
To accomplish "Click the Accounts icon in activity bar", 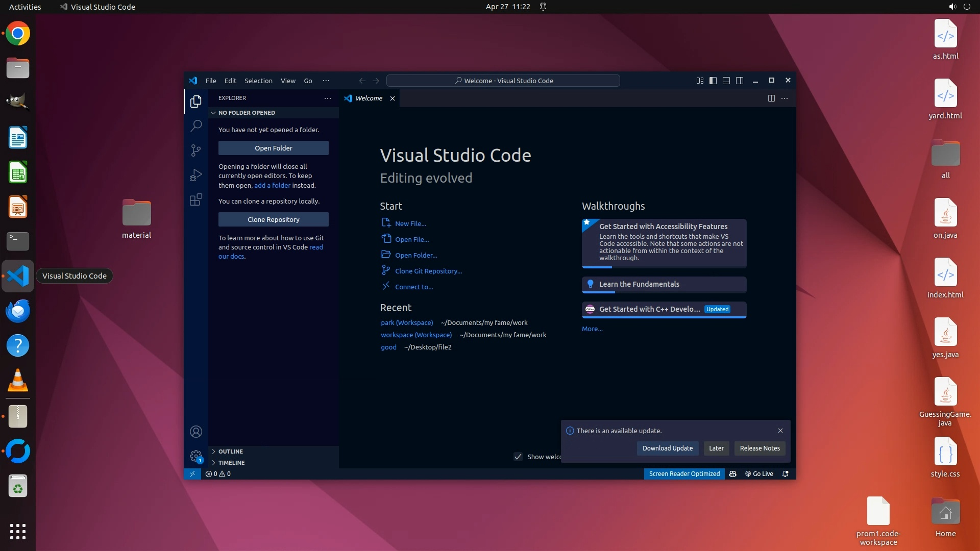I will click(196, 432).
